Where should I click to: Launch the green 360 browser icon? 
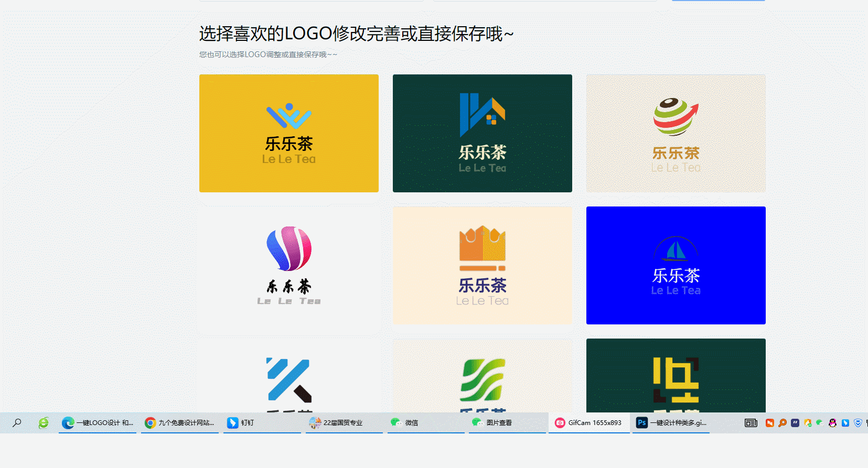click(44, 422)
